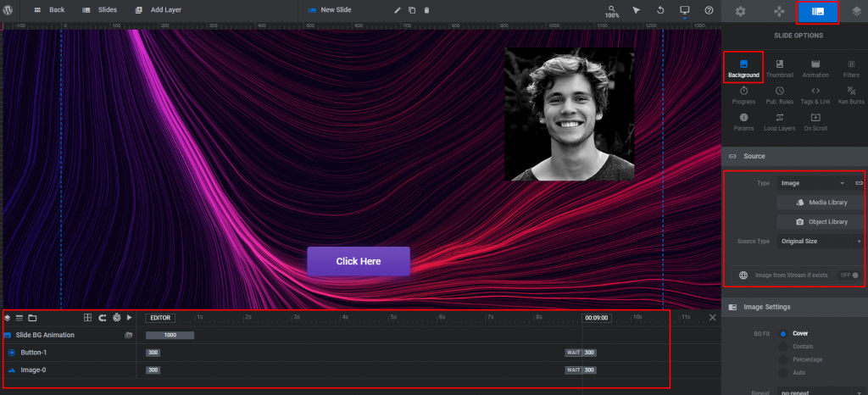The image size is (868, 395).
Task: Open Ken Burns slide option
Action: coord(851,95)
